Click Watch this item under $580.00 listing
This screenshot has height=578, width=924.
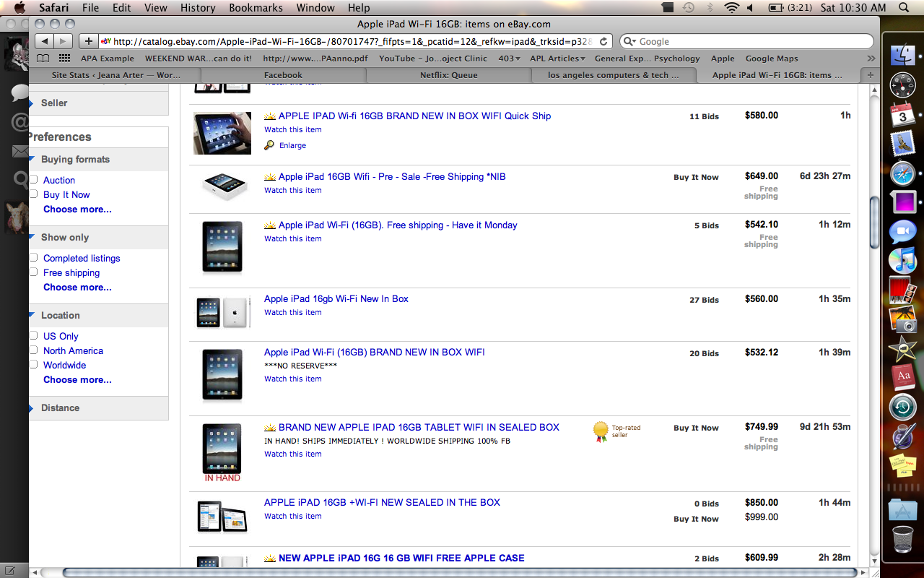point(293,130)
